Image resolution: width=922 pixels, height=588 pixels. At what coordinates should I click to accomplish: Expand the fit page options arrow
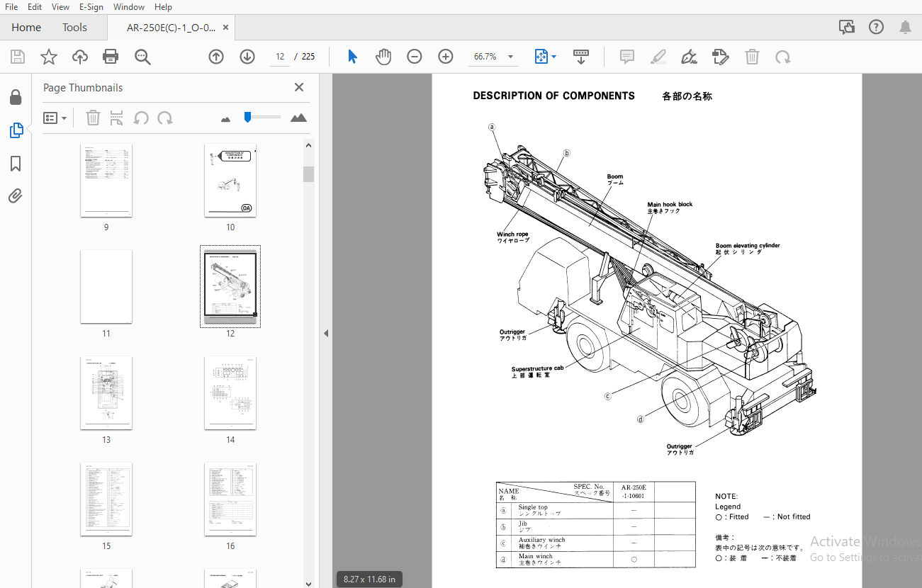(553, 57)
